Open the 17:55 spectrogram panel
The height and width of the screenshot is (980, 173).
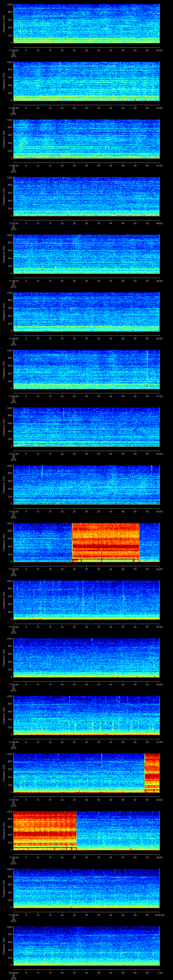click(x=86, y=658)
